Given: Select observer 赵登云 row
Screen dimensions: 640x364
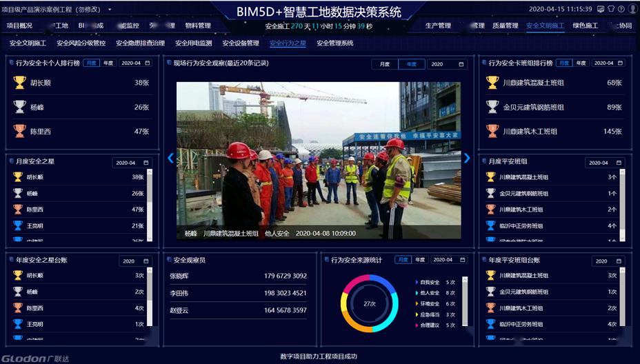Looking at the screenshot, I should 239,310.
